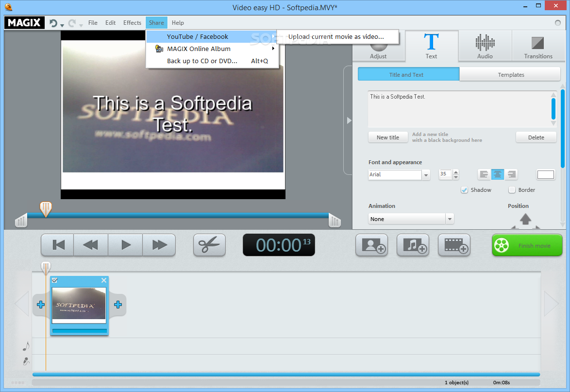Open the redo history dropdown arrow
This screenshot has width=570, height=392.
[x=81, y=25]
